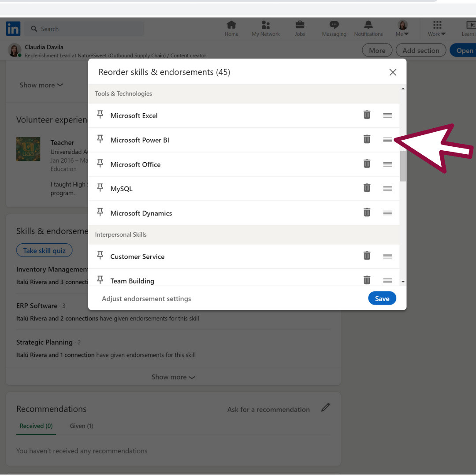Select the MySQL skill name
476x476 pixels.
tap(122, 189)
